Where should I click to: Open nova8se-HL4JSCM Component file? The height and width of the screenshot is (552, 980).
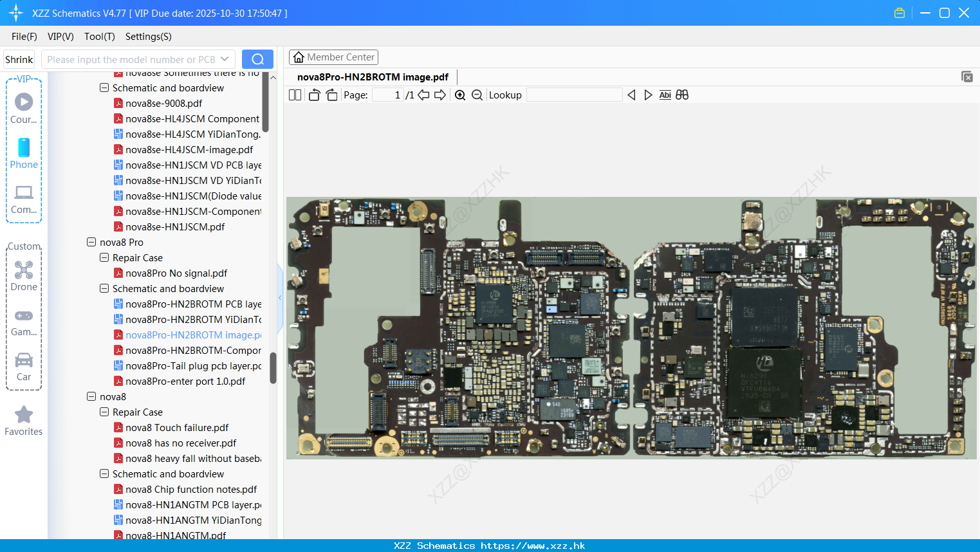pos(187,119)
